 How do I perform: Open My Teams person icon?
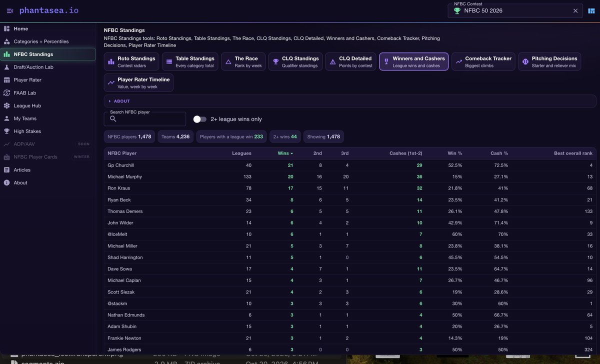pos(6,118)
